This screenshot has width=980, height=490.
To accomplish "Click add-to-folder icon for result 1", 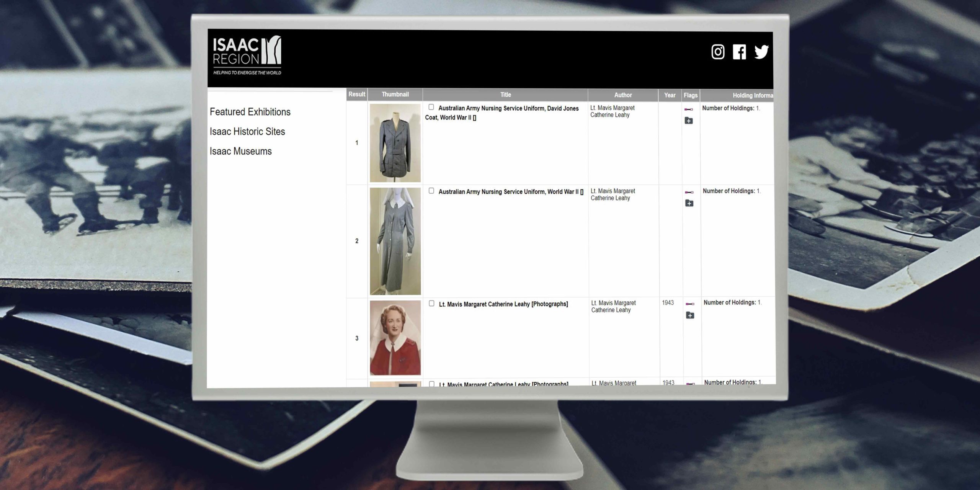I will (689, 121).
